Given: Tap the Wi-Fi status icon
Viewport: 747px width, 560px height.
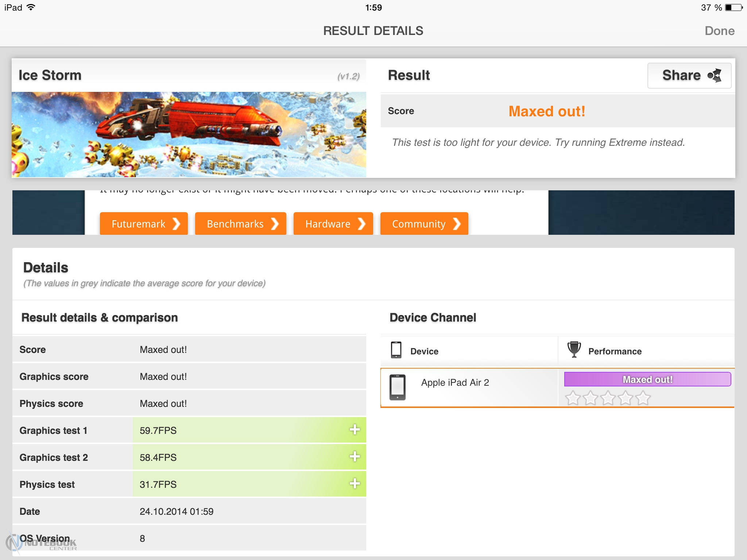Looking at the screenshot, I should pyautogui.click(x=31, y=8).
